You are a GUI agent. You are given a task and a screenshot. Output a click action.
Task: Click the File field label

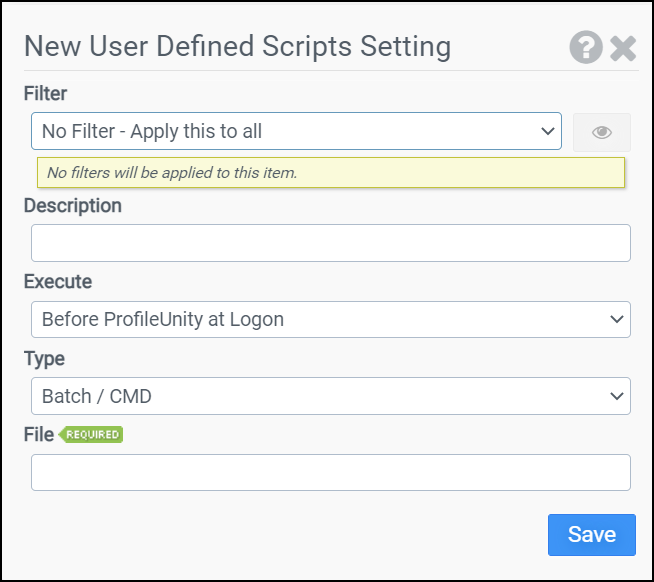[x=38, y=435]
